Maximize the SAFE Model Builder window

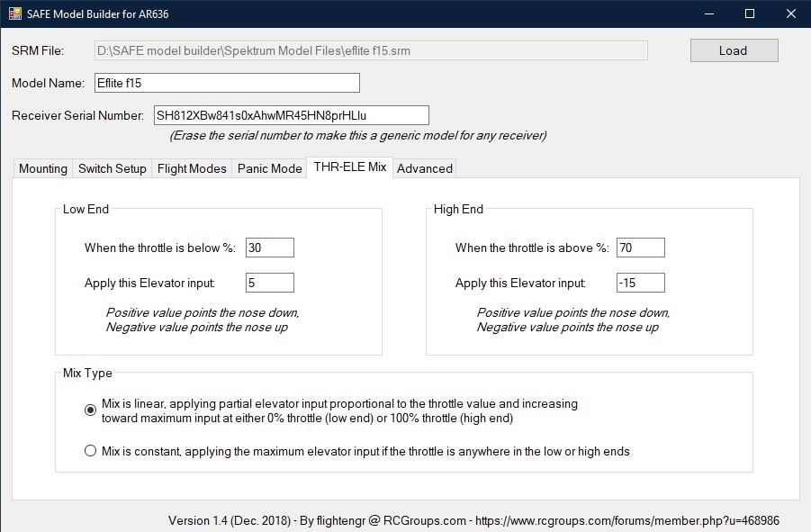click(750, 14)
